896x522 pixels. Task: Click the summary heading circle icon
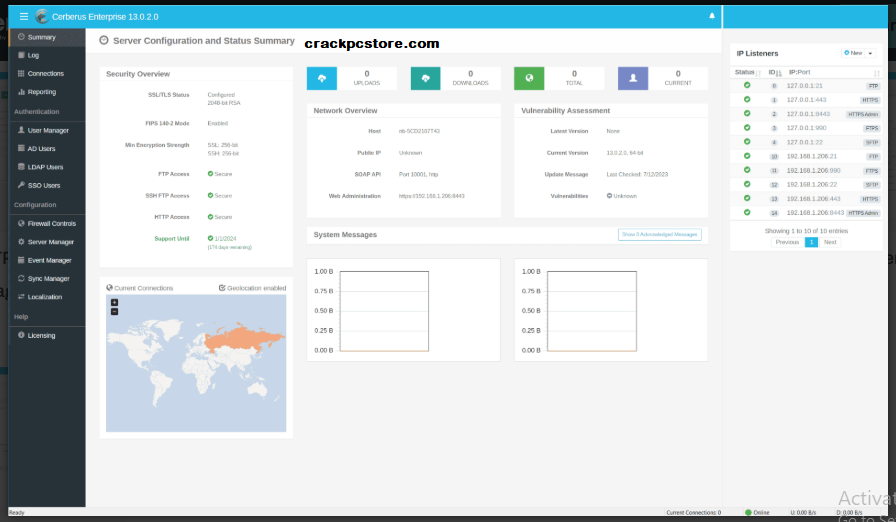(103, 41)
